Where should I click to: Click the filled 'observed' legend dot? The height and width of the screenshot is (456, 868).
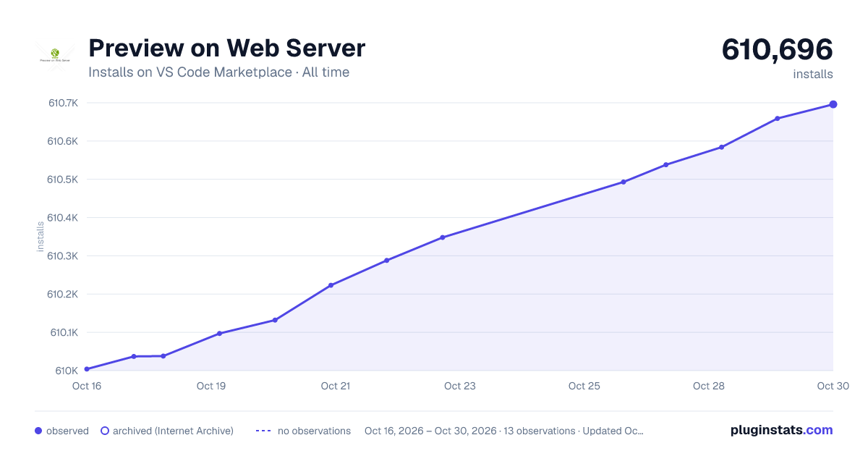(38, 431)
